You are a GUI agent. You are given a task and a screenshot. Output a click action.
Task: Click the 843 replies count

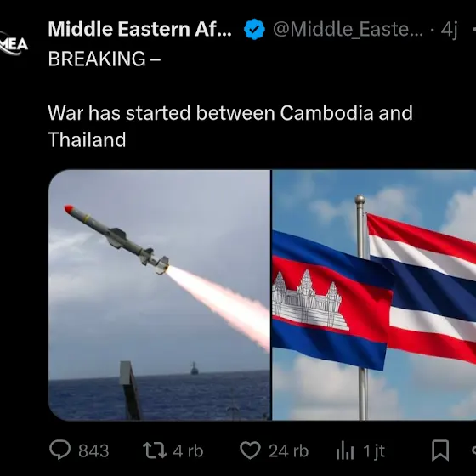pos(93,450)
